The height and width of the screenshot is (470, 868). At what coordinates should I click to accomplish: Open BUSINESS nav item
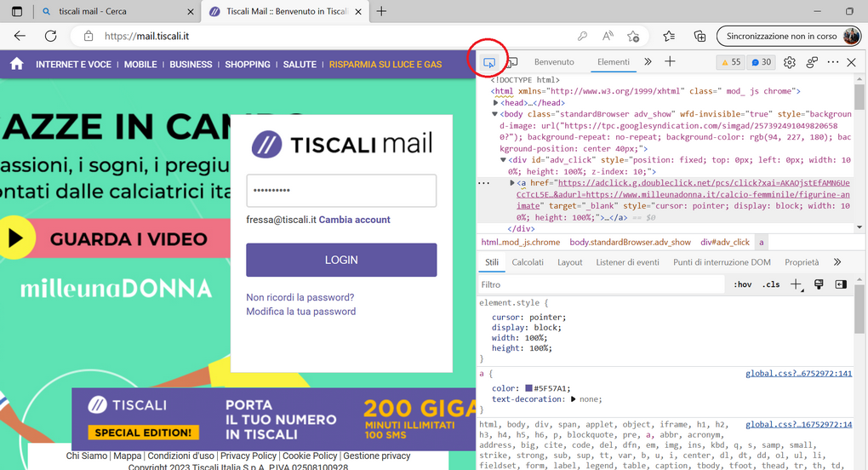pos(191,64)
